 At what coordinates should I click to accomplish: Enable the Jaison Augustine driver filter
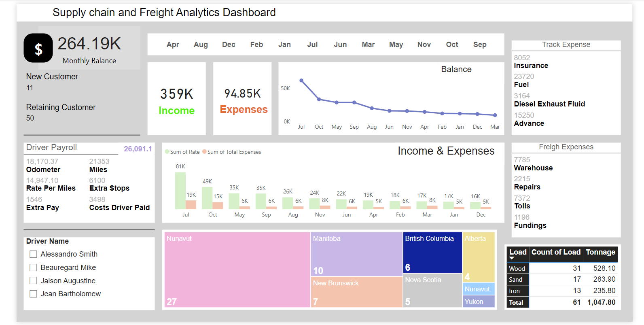point(33,280)
